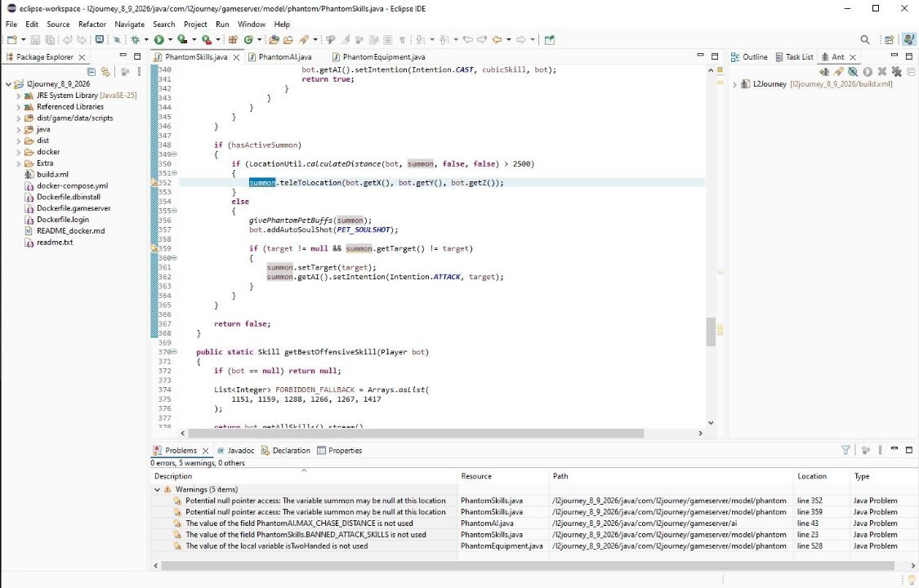The image size is (919, 588).
Task: Collapse the Warnings (5 items) group
Action: [x=157, y=490]
